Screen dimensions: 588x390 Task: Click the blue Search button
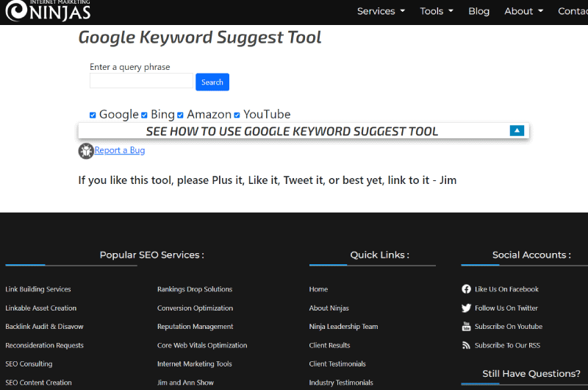212,82
